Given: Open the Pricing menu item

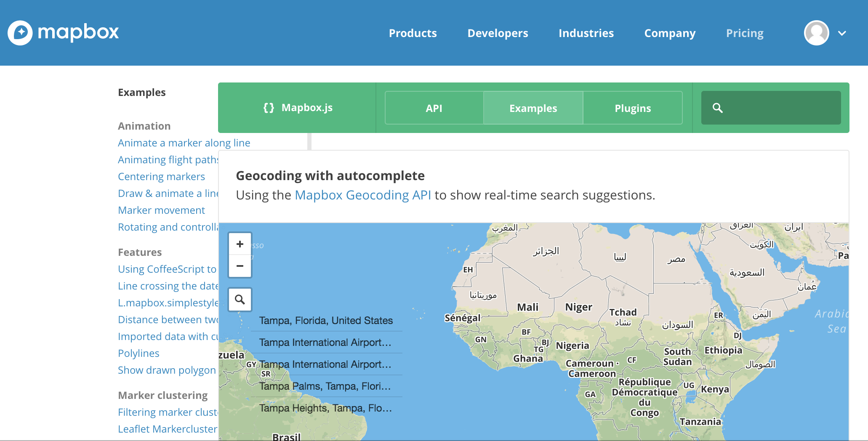Looking at the screenshot, I should tap(744, 33).
